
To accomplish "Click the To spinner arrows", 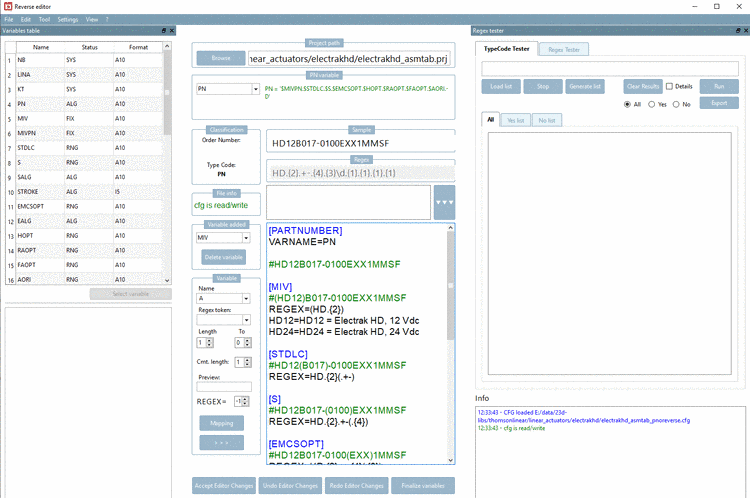I will (x=247, y=343).
